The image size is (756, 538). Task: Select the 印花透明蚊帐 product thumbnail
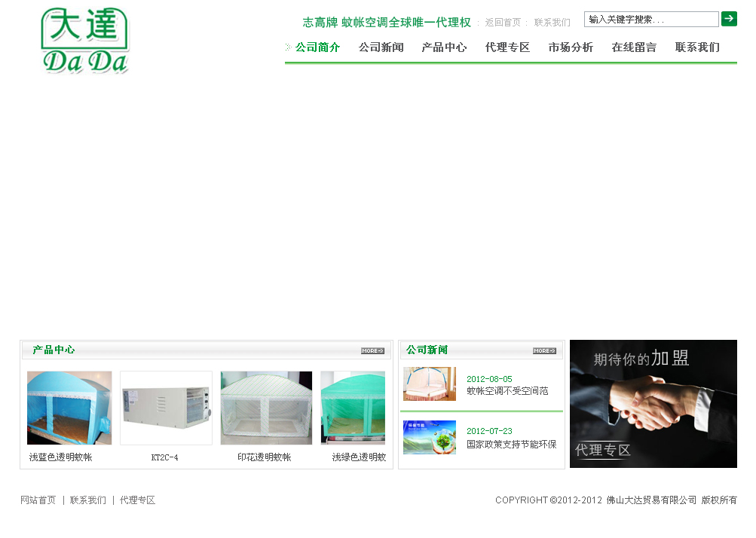[x=266, y=408]
